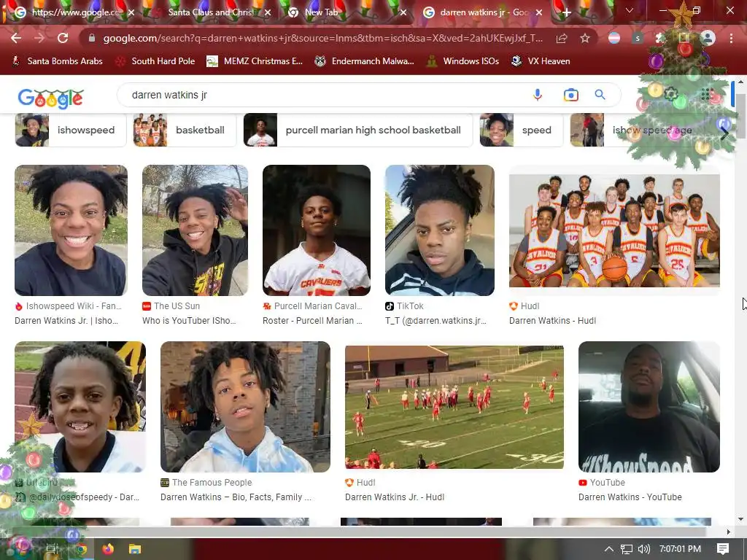Go back using the browser back arrow

16,38
